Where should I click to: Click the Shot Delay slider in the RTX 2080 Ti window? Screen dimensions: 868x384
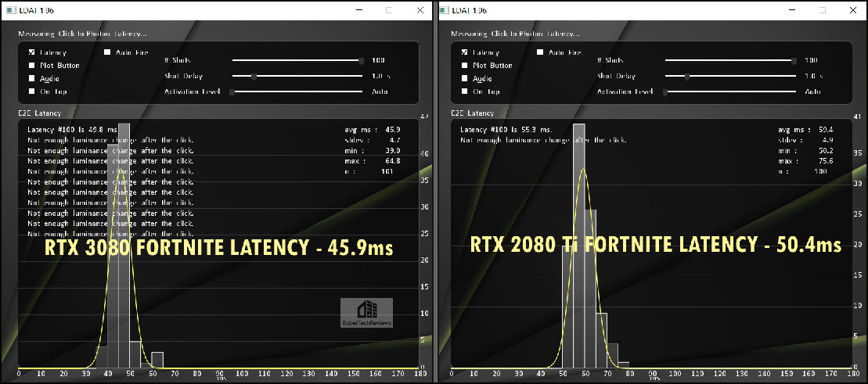point(731,77)
